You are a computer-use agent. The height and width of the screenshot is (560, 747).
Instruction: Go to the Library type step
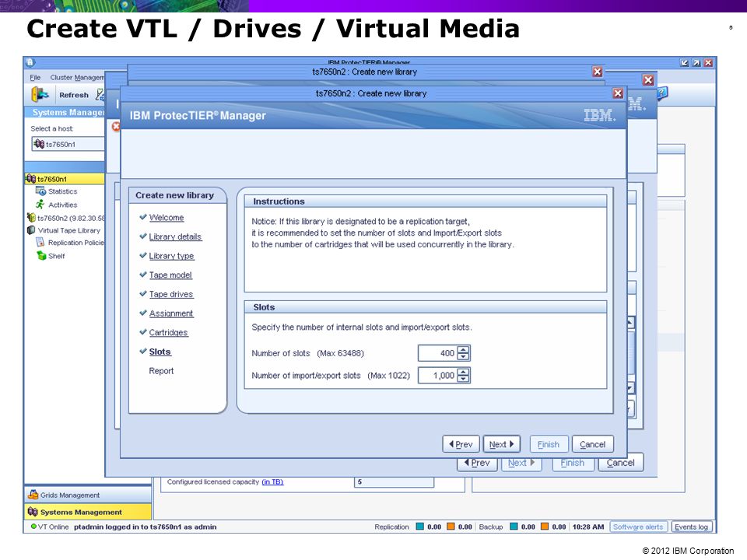coord(171,256)
